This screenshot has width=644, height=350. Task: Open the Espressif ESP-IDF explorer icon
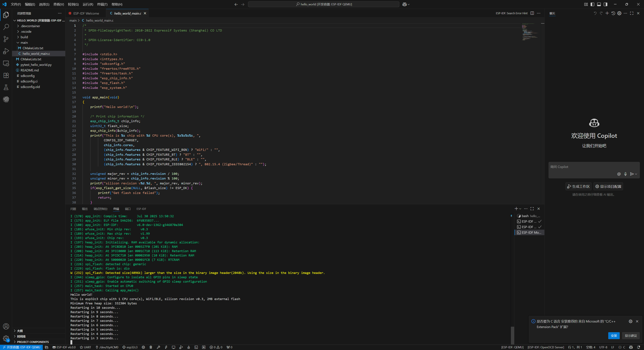pos(6,99)
